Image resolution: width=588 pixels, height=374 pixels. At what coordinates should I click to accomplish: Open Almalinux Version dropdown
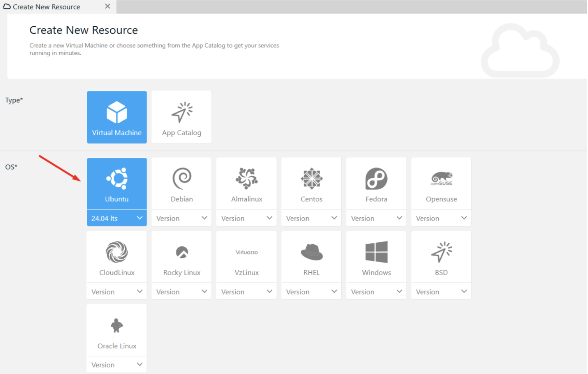click(x=247, y=218)
